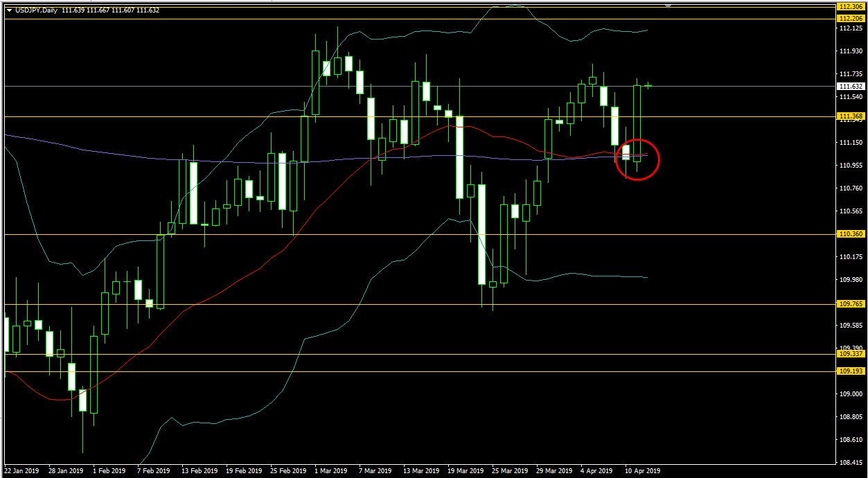
Task: Click the 109.000 price scale value
Action: point(850,394)
